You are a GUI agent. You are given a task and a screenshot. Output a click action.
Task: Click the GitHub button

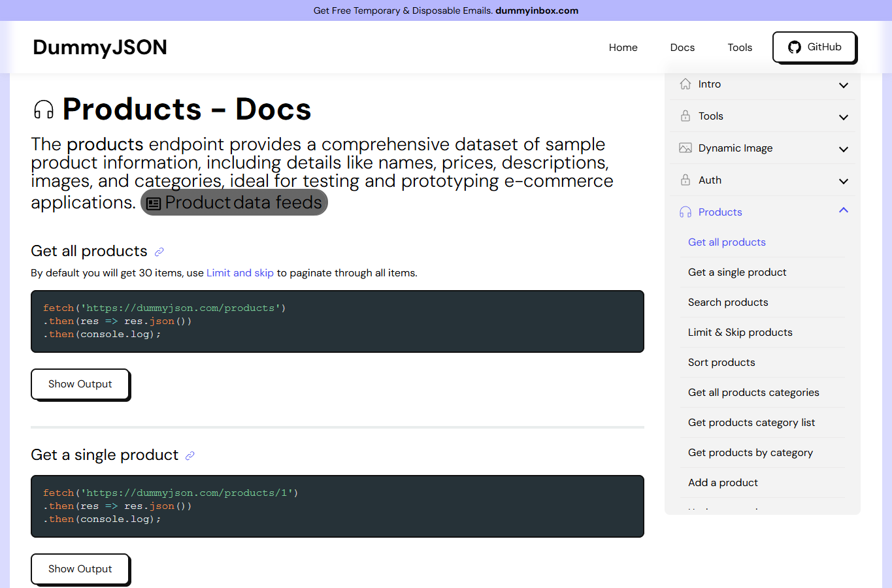pyautogui.click(x=814, y=47)
